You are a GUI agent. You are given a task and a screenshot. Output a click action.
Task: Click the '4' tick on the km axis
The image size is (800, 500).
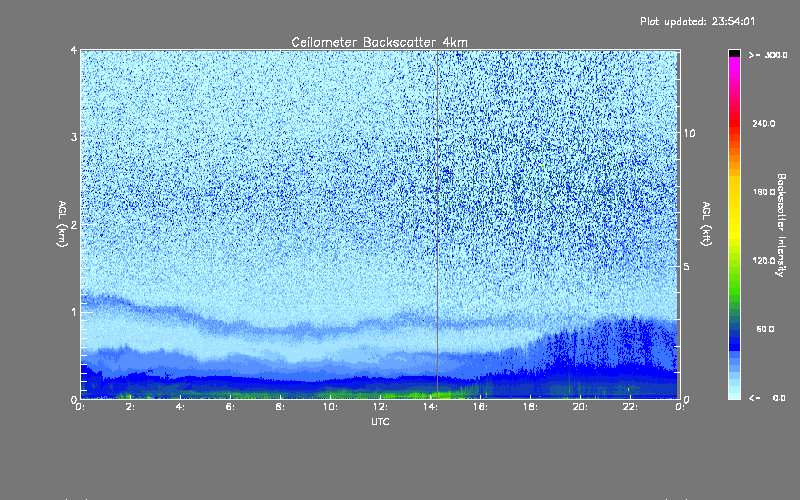(74, 50)
